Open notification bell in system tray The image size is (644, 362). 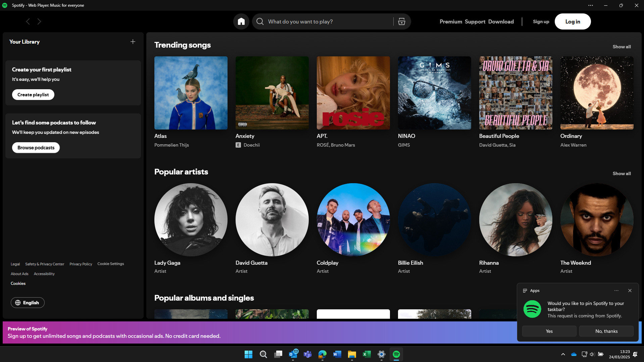(635, 354)
